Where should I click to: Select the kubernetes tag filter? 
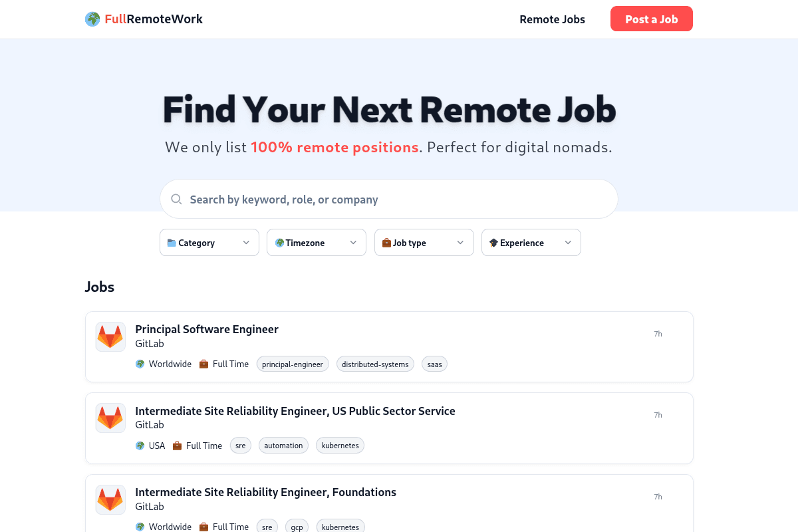340,445
